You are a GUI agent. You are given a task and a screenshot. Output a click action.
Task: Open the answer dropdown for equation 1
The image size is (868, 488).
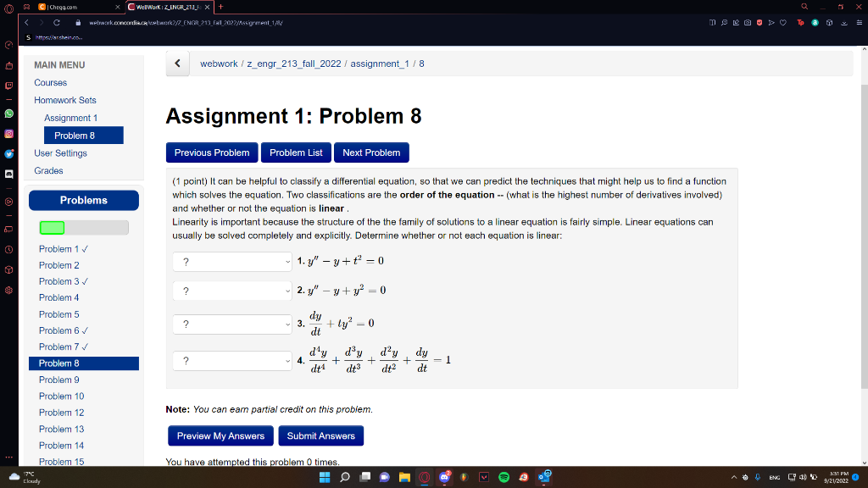231,261
